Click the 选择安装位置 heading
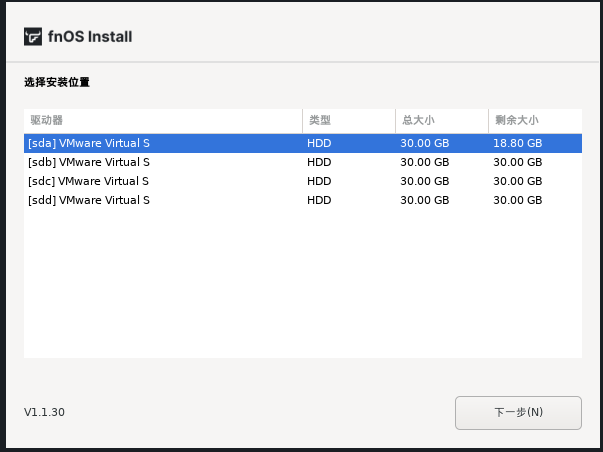 click(x=57, y=82)
